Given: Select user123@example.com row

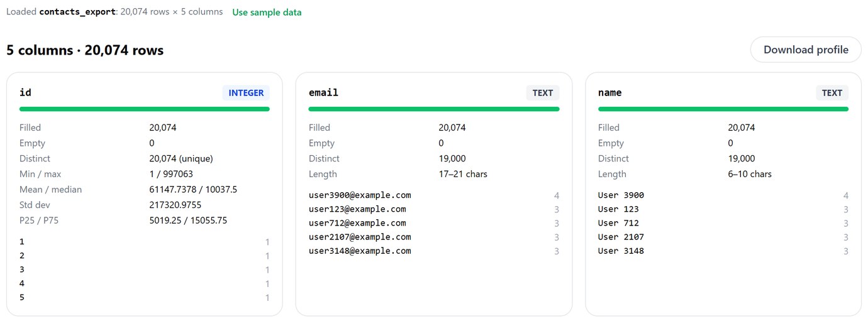Looking at the screenshot, I should point(434,209).
